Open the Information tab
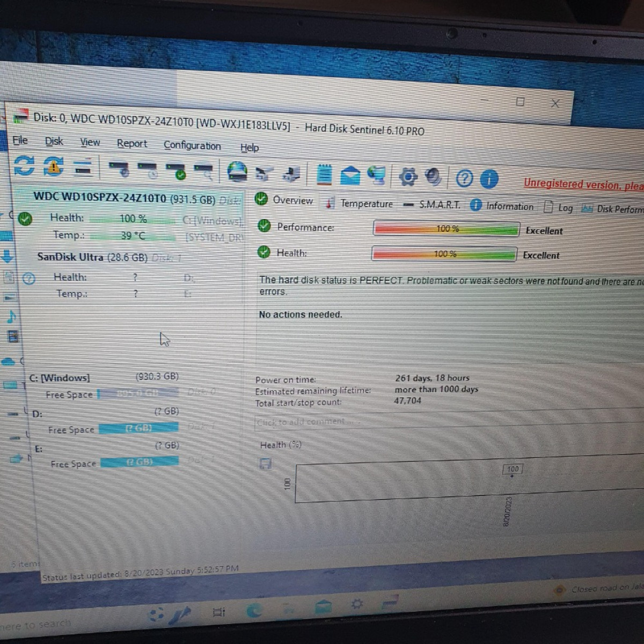 coord(502,206)
